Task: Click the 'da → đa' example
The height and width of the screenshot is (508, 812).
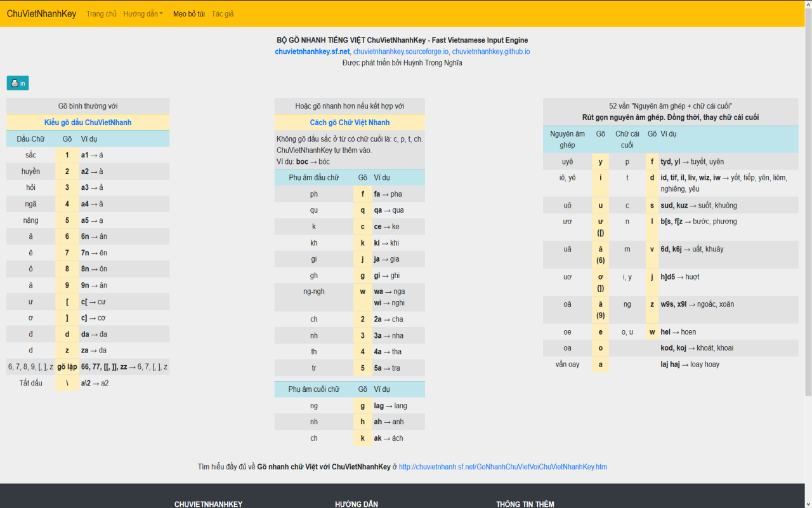Action: (94, 334)
